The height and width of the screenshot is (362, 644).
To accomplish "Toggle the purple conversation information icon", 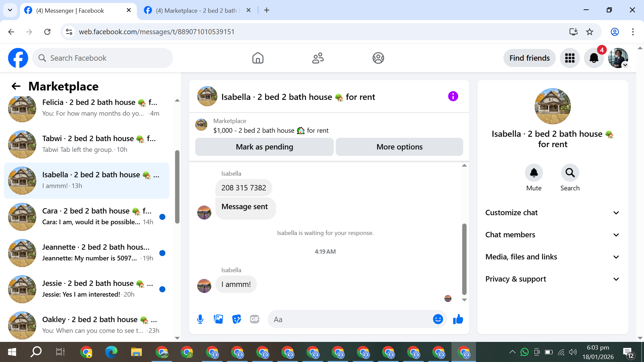I will click(x=453, y=97).
